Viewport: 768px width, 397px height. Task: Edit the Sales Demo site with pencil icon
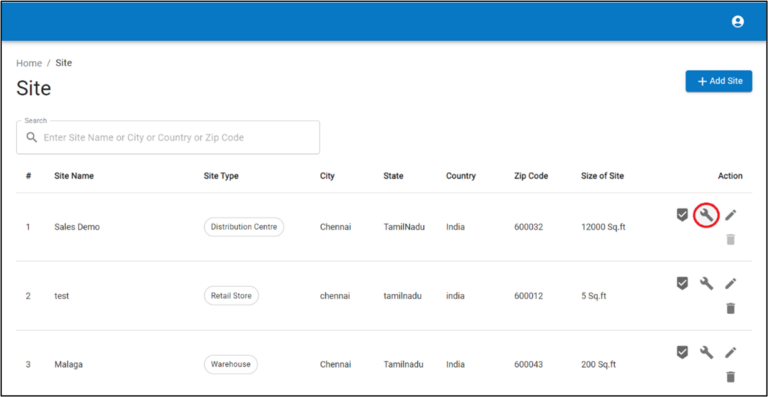730,215
